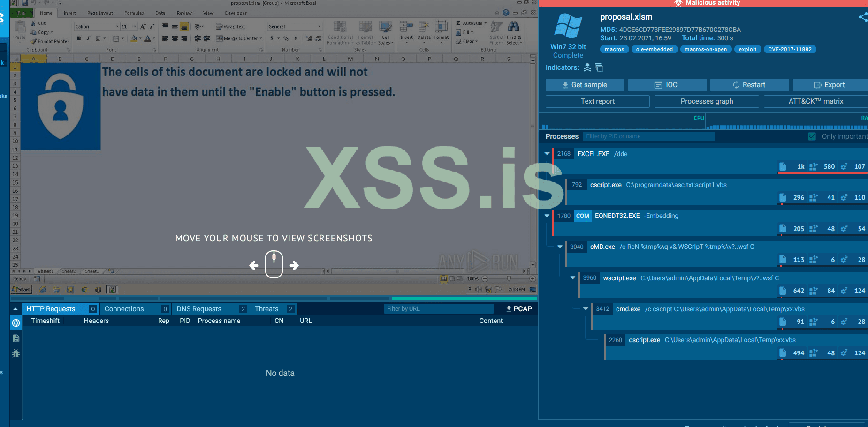The width and height of the screenshot is (868, 427).
Task: Open the Calibri font name dropdown
Action: 117,27
